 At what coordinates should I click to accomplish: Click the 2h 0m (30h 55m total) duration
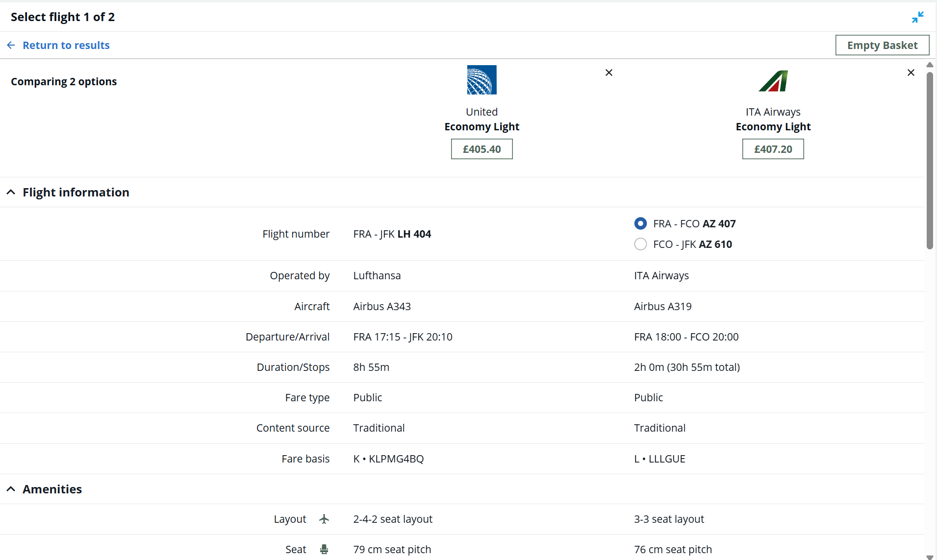[x=687, y=367]
